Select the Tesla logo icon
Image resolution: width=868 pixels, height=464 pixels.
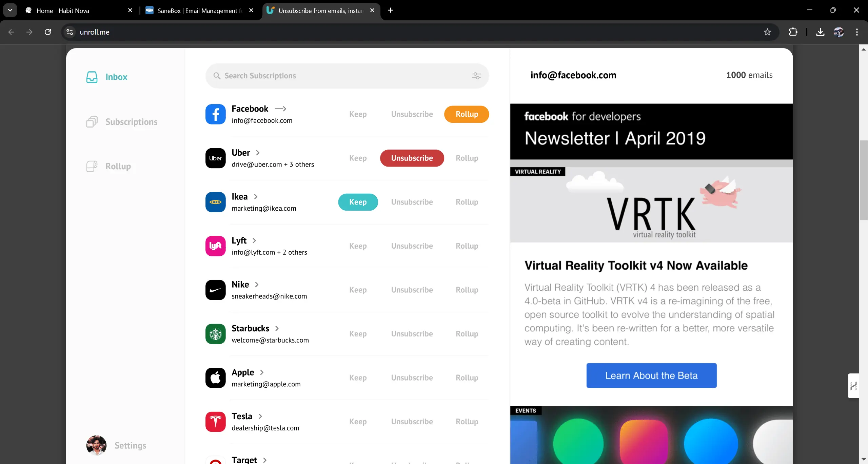click(x=216, y=422)
